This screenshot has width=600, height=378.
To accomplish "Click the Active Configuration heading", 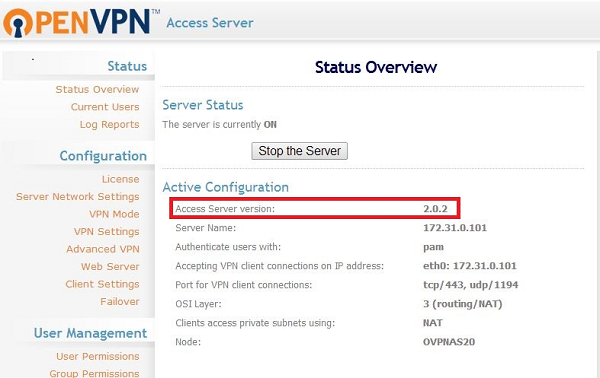I will (226, 187).
